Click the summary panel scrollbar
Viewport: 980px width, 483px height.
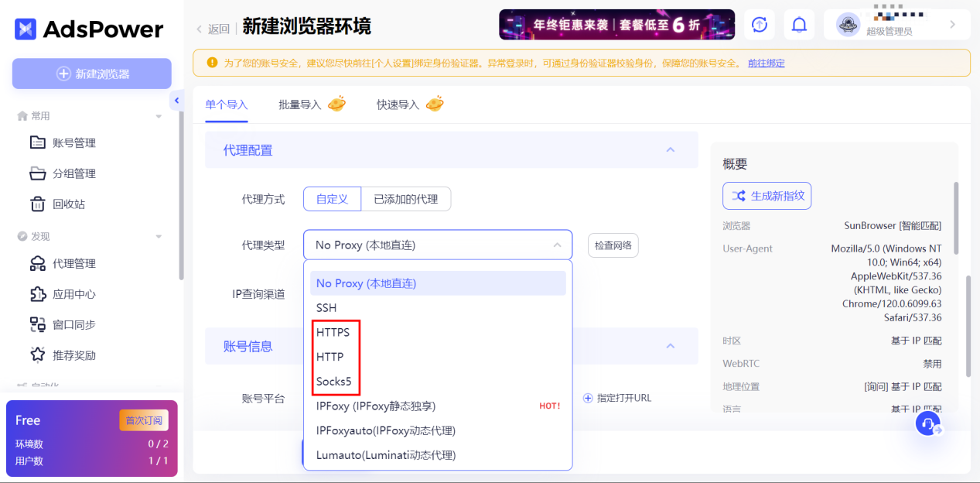coord(956,218)
